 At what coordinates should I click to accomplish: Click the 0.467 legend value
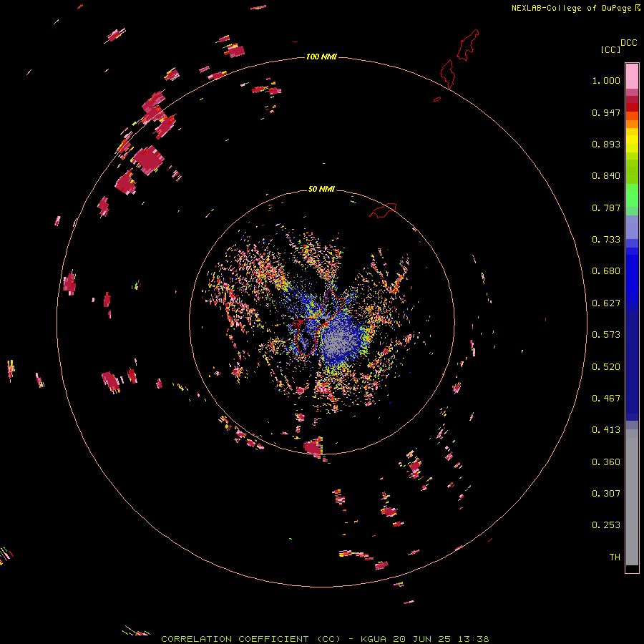606,399
